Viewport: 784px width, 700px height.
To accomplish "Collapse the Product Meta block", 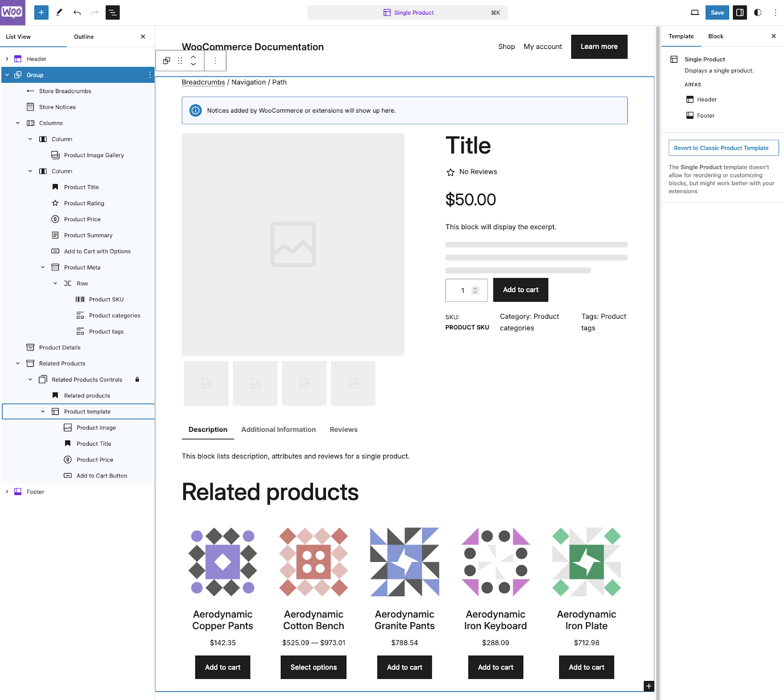I will [x=43, y=267].
